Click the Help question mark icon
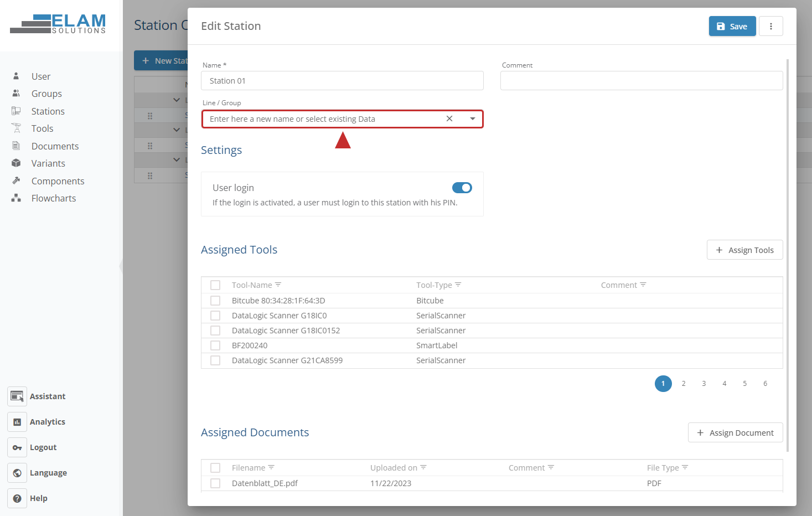The width and height of the screenshot is (812, 516). (17, 498)
